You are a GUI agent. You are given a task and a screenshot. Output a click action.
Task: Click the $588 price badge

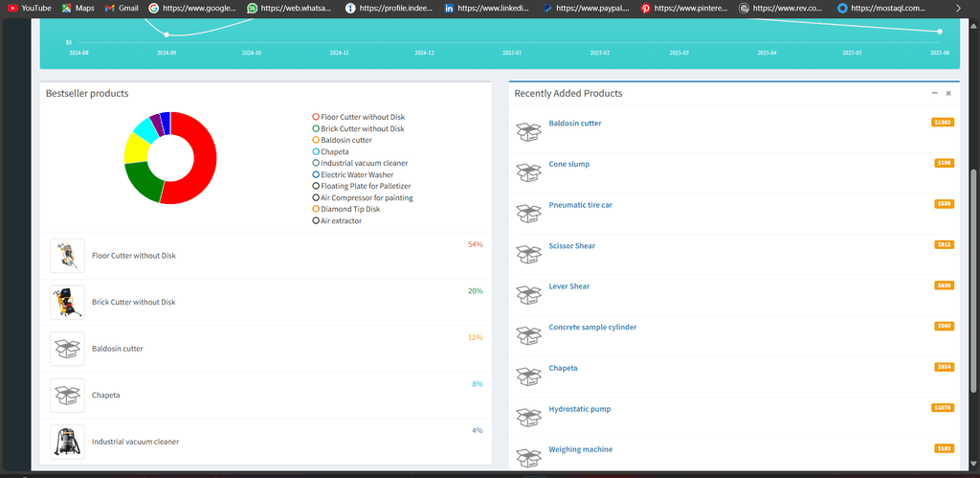(945, 203)
